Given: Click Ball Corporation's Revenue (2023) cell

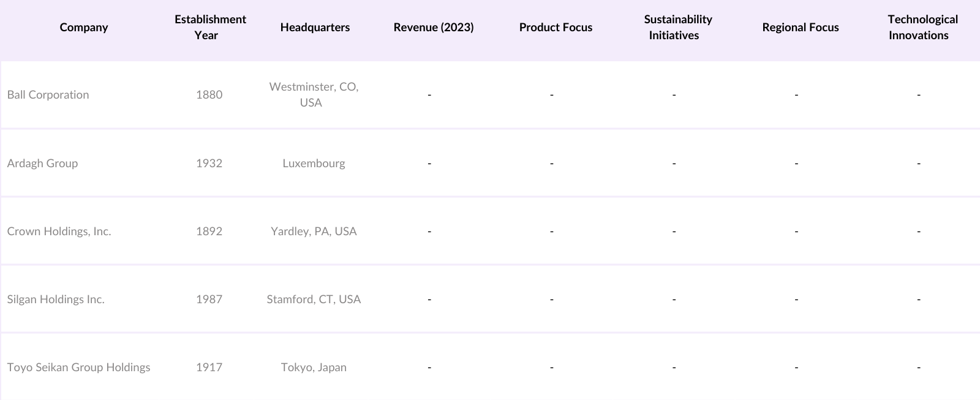Looking at the screenshot, I should click(429, 95).
